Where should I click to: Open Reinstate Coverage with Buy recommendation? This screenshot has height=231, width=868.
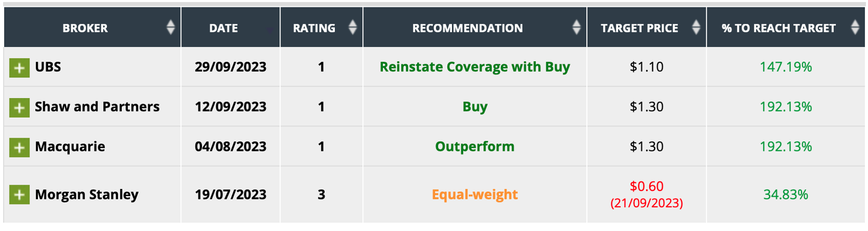pyautogui.click(x=475, y=67)
